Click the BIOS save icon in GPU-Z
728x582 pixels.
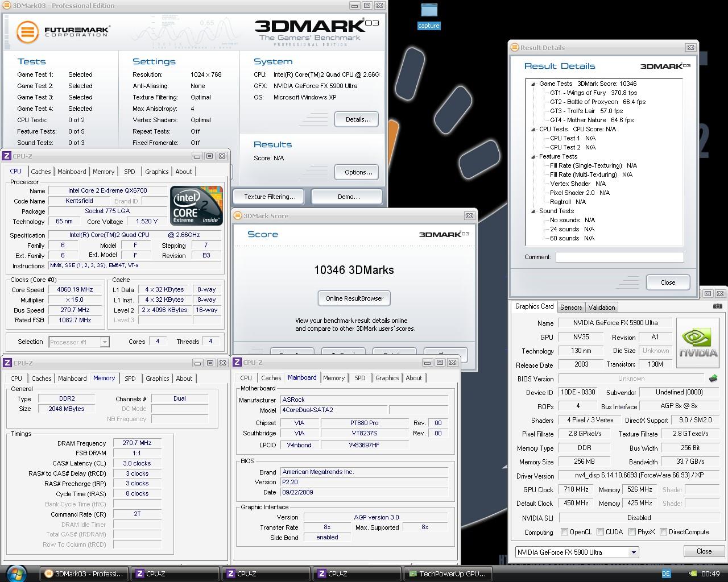click(713, 379)
